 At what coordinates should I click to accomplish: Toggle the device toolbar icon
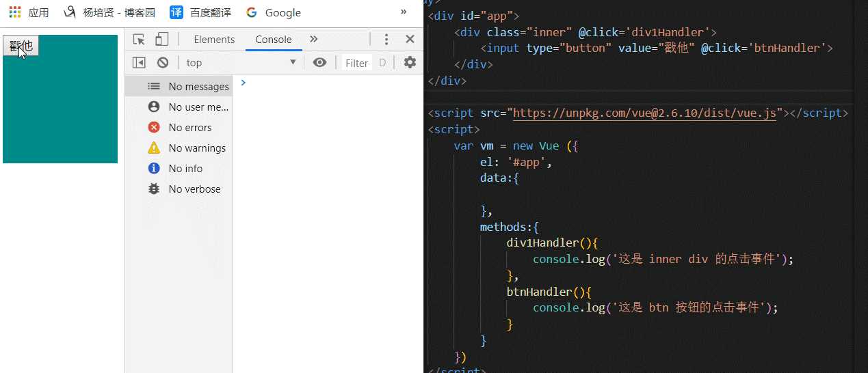point(161,39)
